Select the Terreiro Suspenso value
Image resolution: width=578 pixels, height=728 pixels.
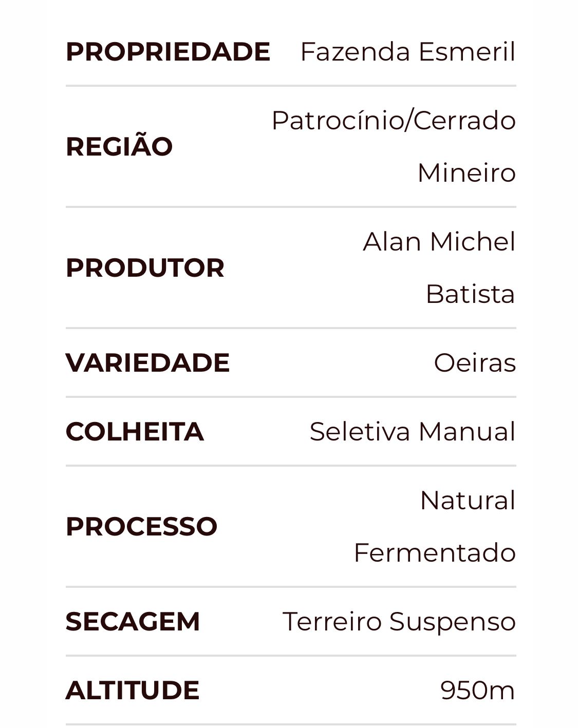(x=399, y=621)
